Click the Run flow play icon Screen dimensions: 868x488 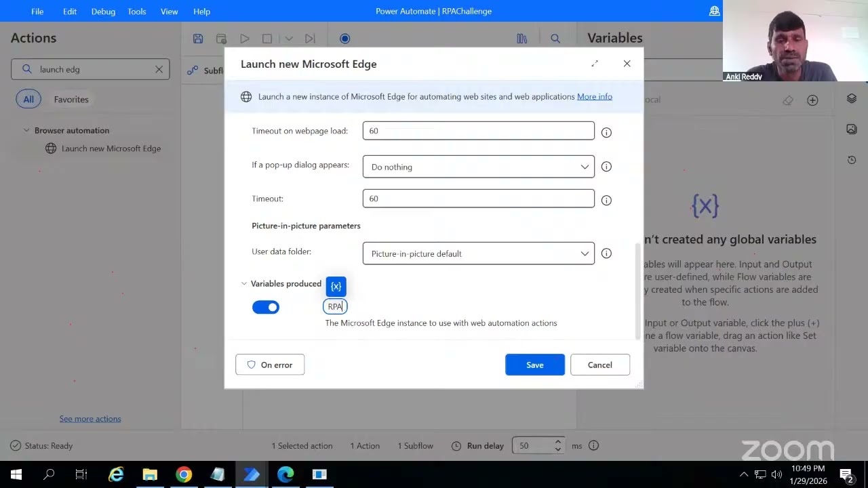245,39
